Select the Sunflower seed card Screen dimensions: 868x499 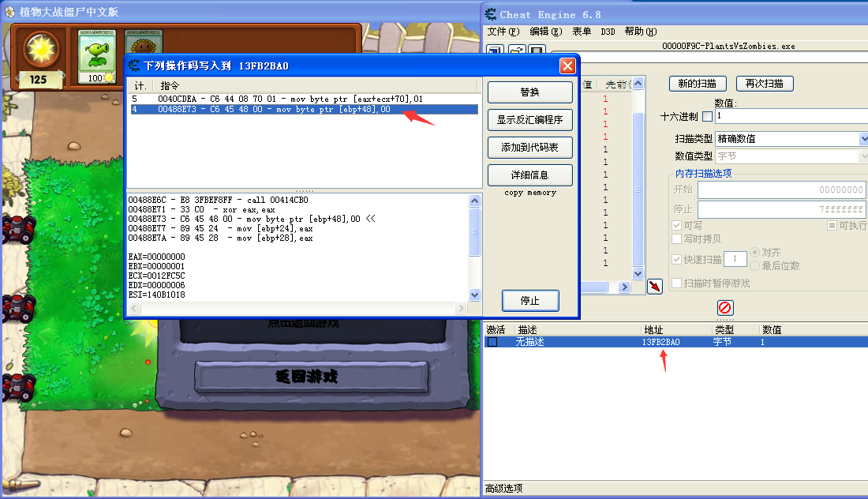144,42
